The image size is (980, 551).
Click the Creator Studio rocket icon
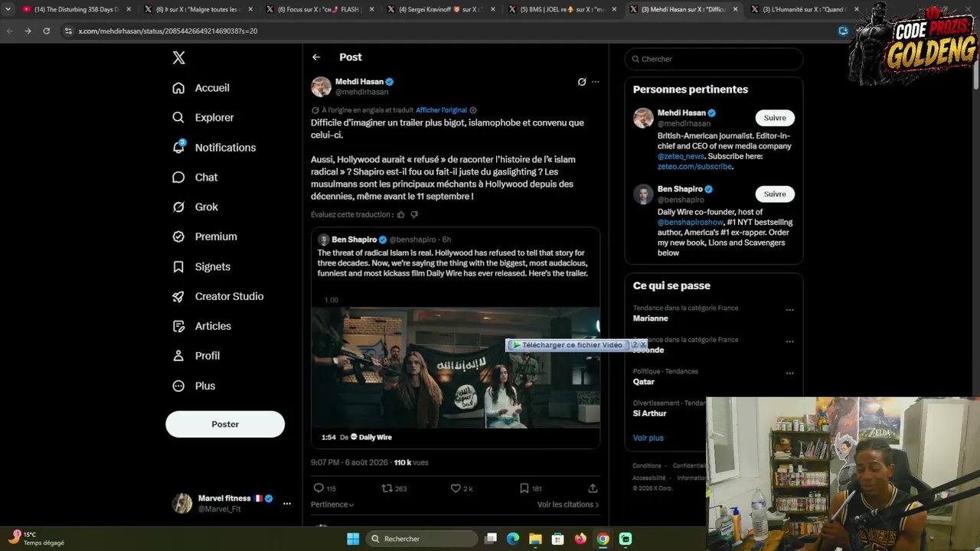[x=178, y=297]
